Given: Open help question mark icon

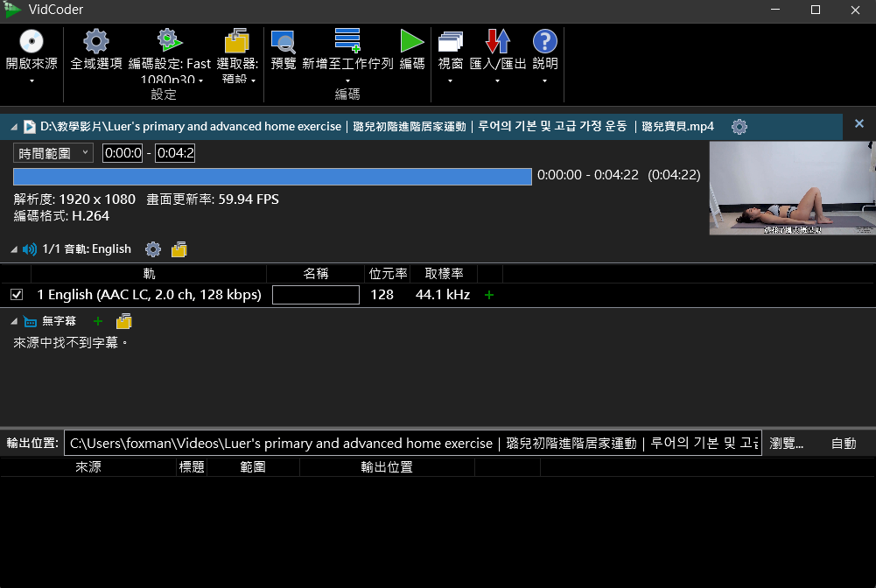Looking at the screenshot, I should pyautogui.click(x=544, y=41).
